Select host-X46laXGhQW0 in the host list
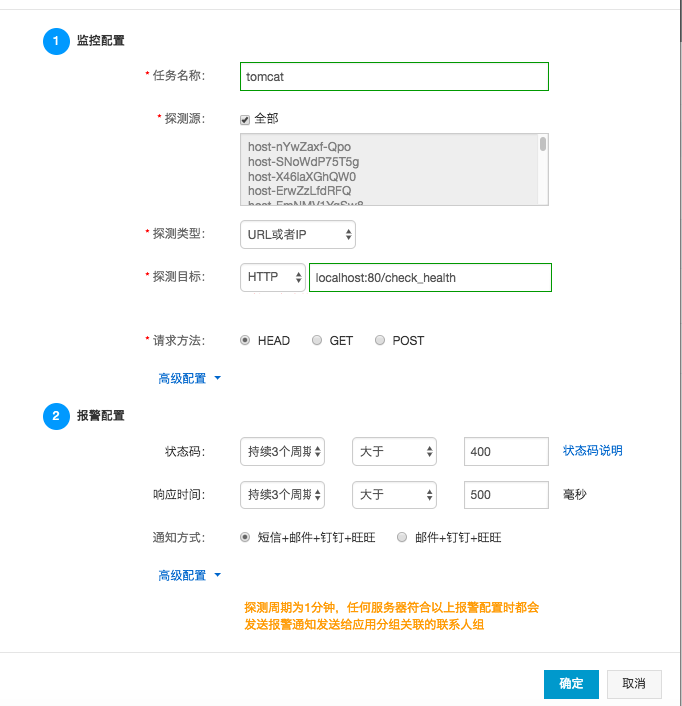This screenshot has width=682, height=706. [302, 176]
